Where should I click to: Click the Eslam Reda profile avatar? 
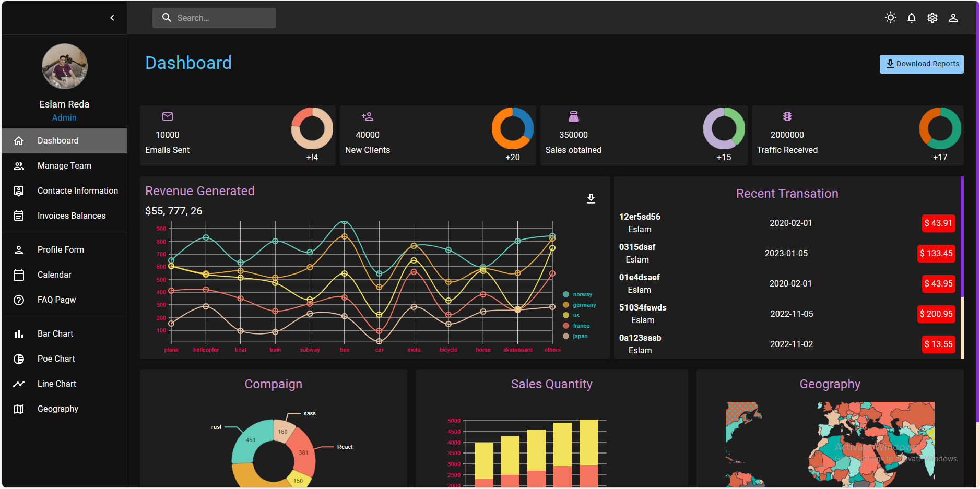coord(65,66)
